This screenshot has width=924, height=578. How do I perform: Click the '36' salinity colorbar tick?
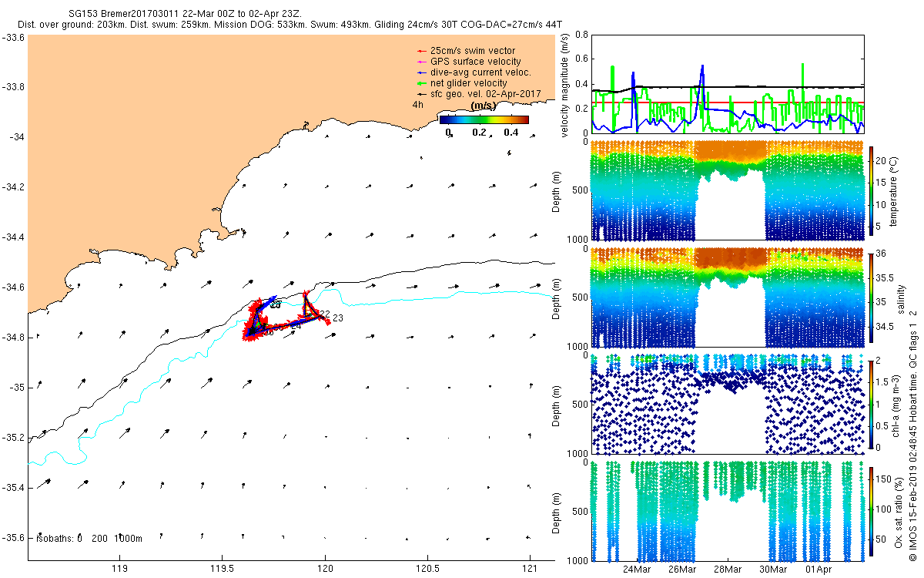[882, 254]
